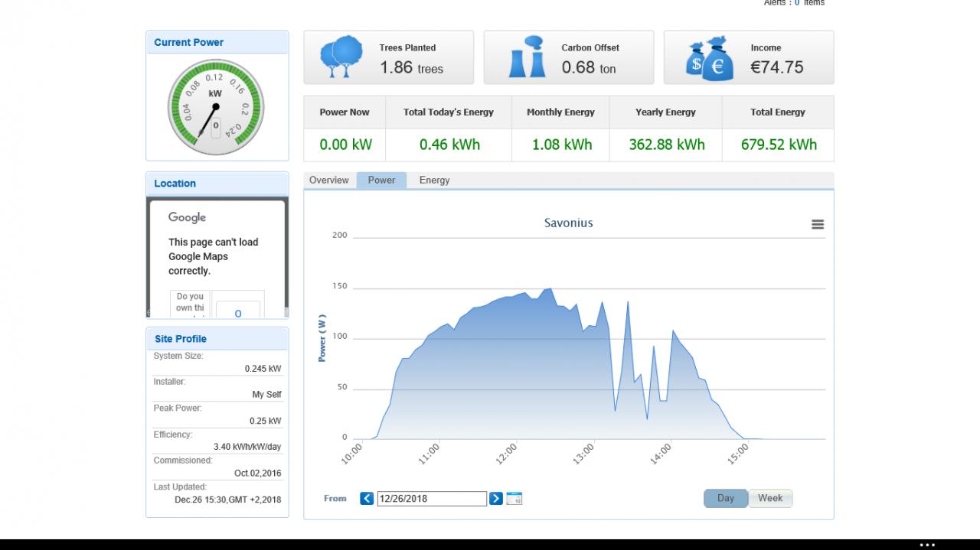
Task: Go to the previous date with left arrow
Action: tap(367, 499)
